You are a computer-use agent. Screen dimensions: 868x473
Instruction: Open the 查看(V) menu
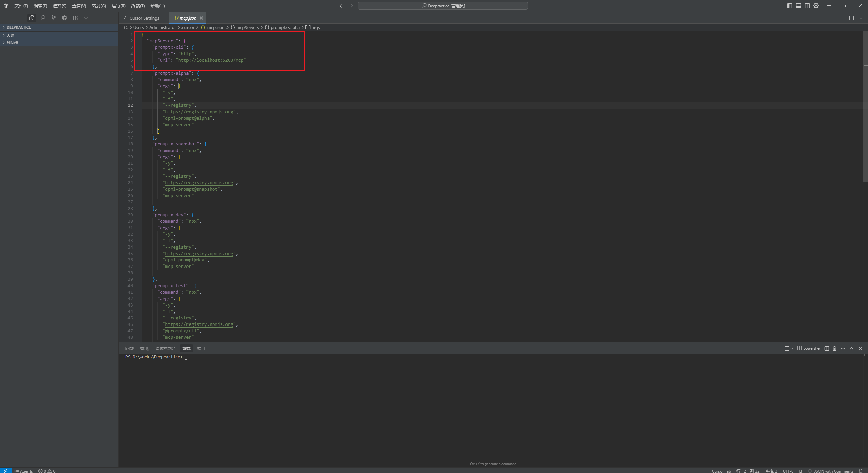click(79, 6)
